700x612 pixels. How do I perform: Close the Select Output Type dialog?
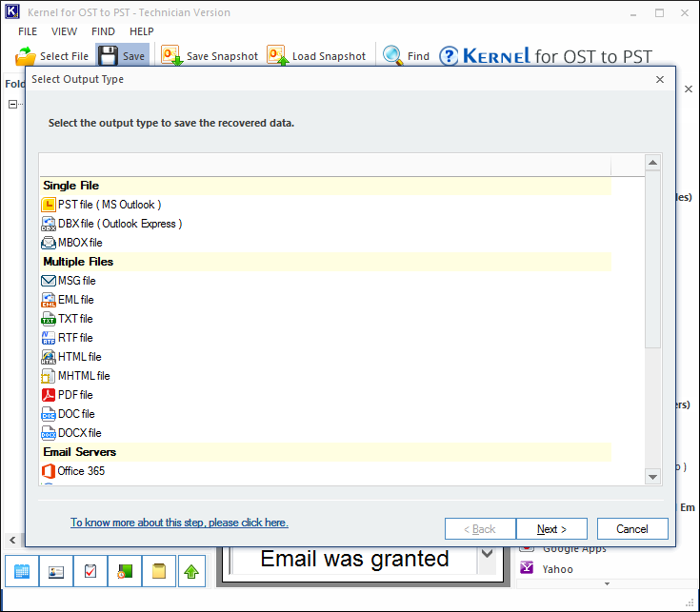coord(660,79)
